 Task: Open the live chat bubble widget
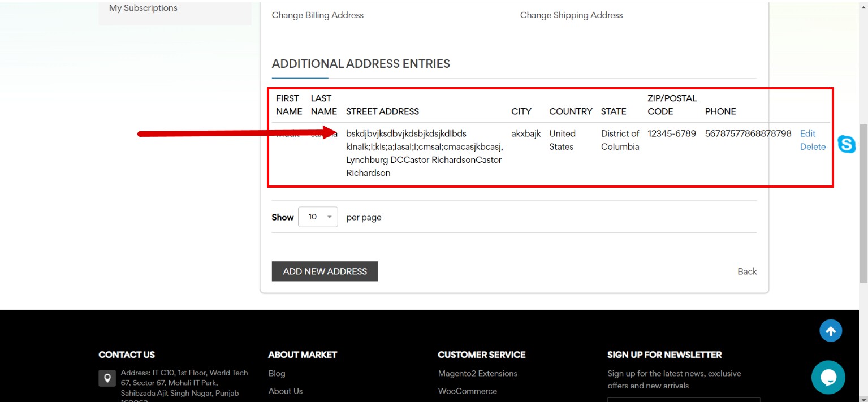point(828,377)
